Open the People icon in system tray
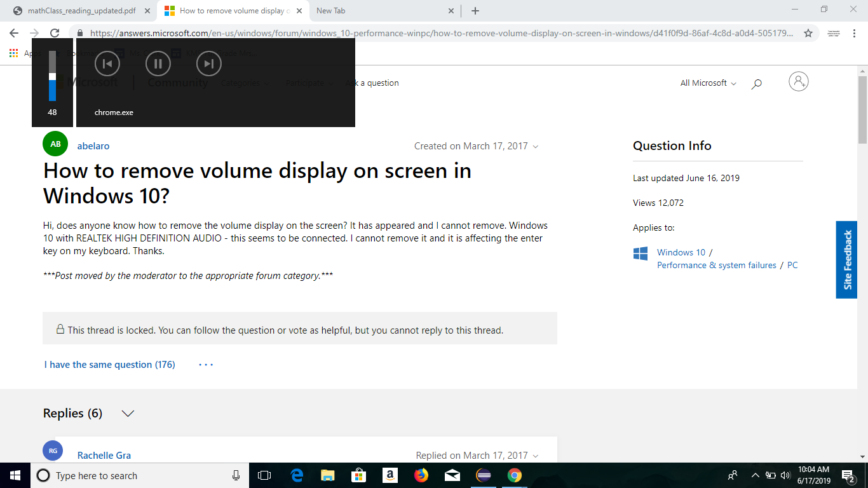 tap(733, 475)
